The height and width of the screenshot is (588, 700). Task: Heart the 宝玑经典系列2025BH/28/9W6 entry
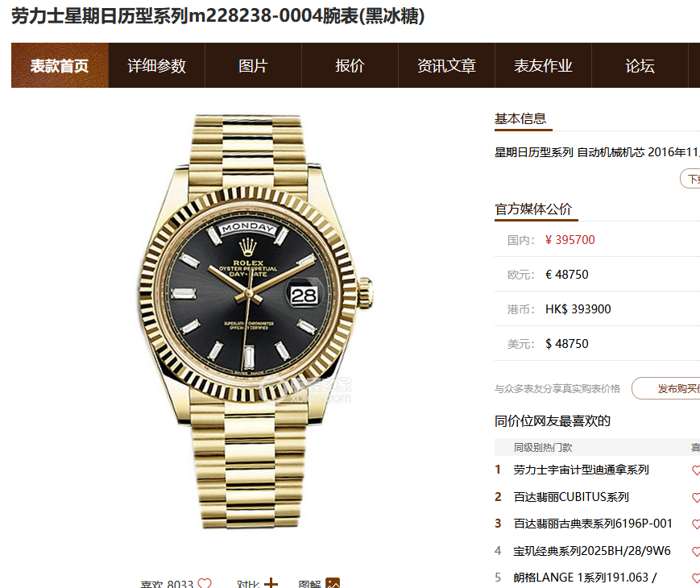point(696,552)
